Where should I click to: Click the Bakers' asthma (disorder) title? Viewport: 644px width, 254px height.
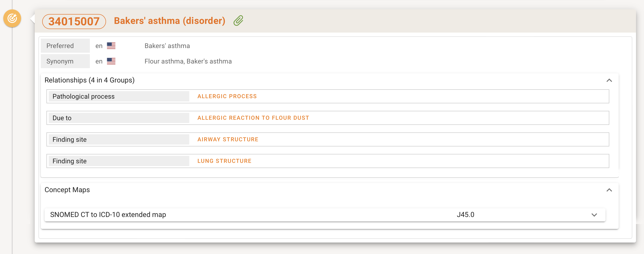[170, 21]
